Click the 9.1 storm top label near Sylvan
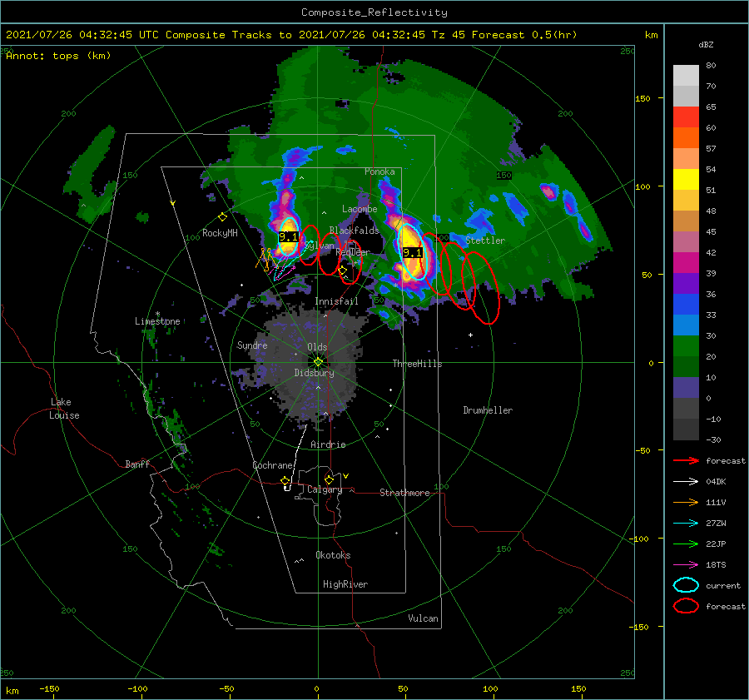The height and width of the screenshot is (700, 749). [289, 237]
